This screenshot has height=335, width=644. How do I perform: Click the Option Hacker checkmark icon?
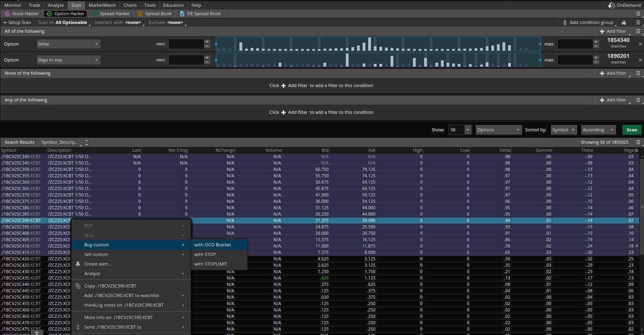click(x=49, y=14)
